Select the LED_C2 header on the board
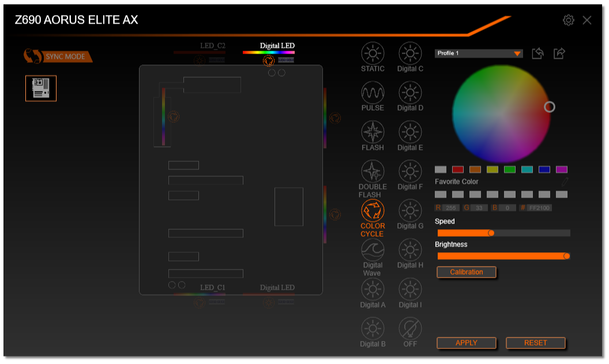 click(212, 46)
